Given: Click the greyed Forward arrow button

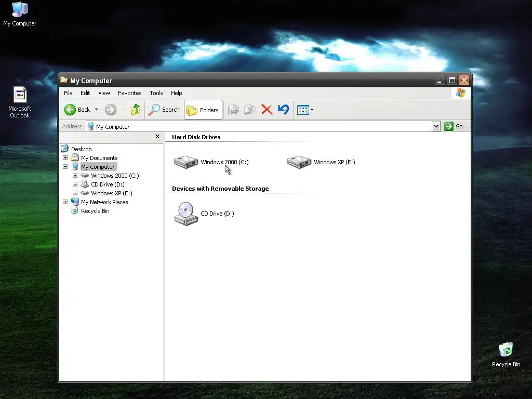Looking at the screenshot, I should pos(111,110).
